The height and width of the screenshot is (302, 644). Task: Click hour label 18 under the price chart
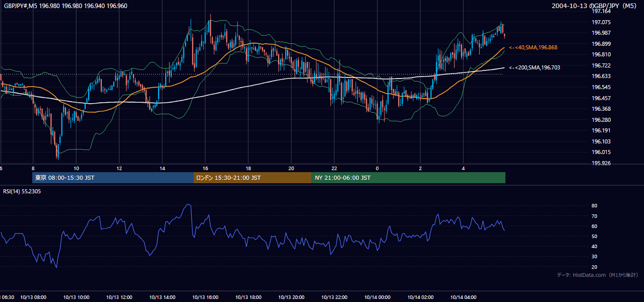click(248, 169)
